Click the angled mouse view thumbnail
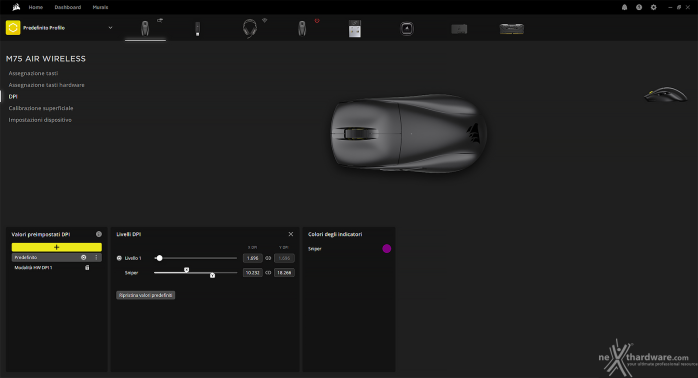The height and width of the screenshot is (378, 698). 666,94
